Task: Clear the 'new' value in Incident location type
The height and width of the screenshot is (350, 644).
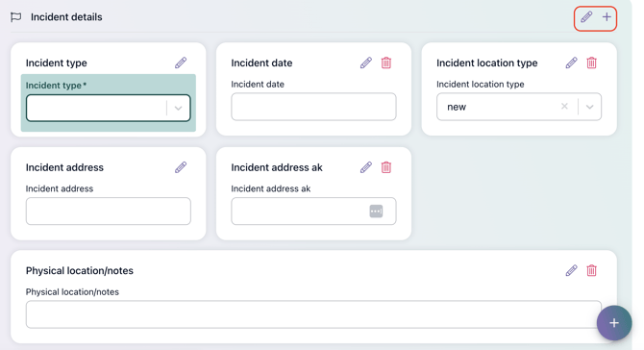Action: [564, 107]
